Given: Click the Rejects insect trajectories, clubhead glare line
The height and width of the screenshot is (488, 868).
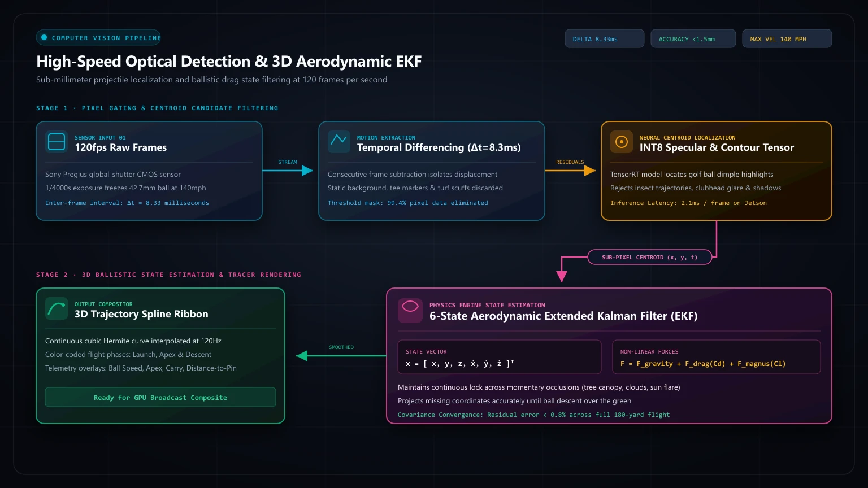Looking at the screenshot, I should point(696,188).
